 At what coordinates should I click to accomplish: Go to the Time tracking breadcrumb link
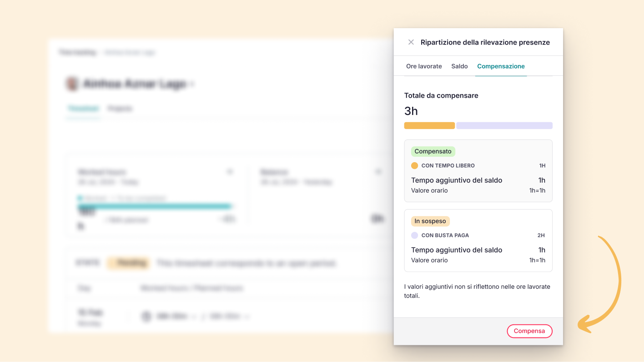pyautogui.click(x=78, y=52)
